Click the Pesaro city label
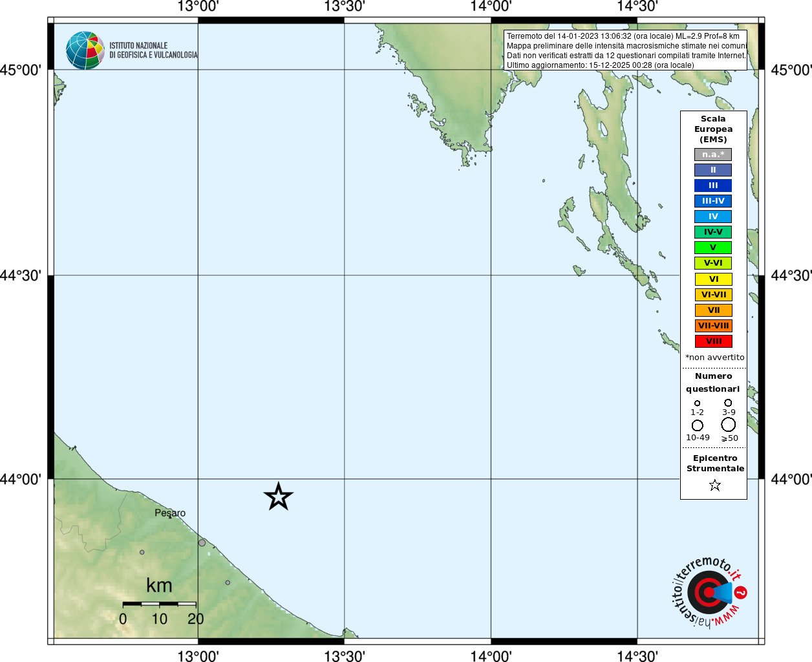 (x=170, y=513)
